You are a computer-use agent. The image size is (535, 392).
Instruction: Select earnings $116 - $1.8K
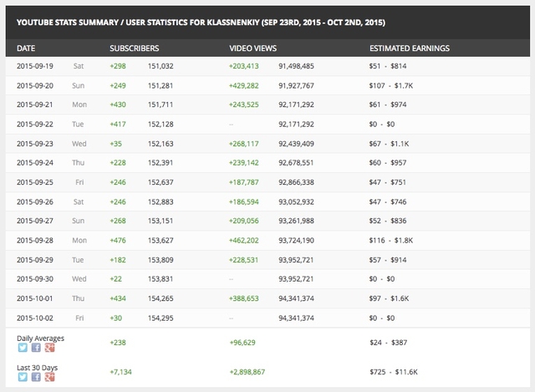390,240
